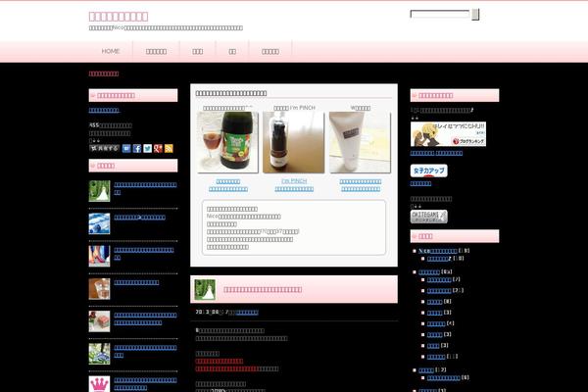Screen dimensions: 588x392
Task: Open the glass of water thumbnail in sidebar
Action: pyautogui.click(x=99, y=289)
